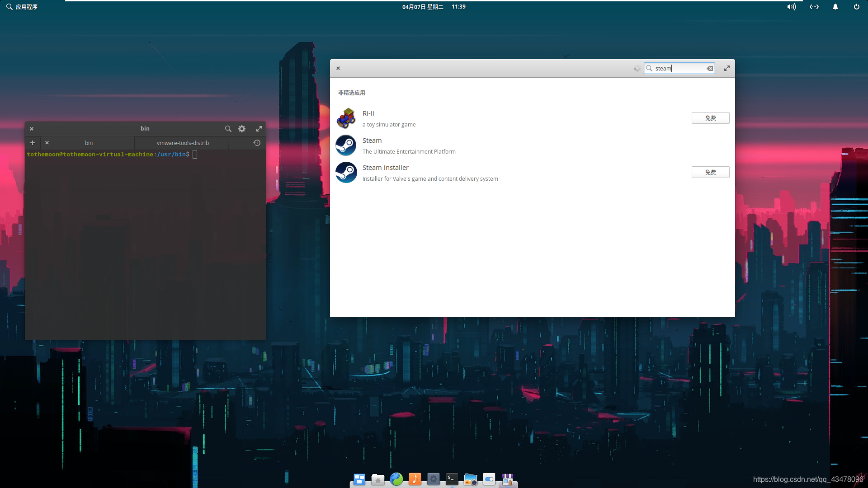The image size is (868, 488).
Task: Open the Music app in the dock
Action: (x=415, y=479)
